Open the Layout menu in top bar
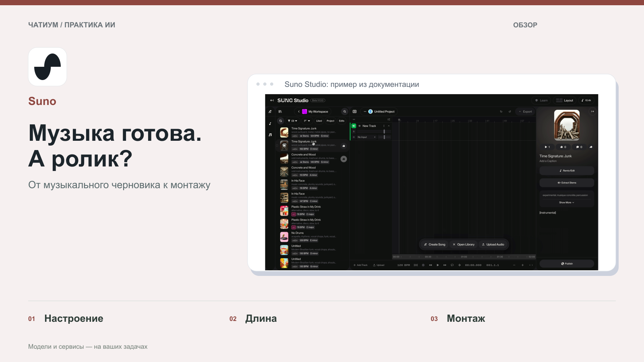This screenshot has height=362, width=644. (x=565, y=101)
